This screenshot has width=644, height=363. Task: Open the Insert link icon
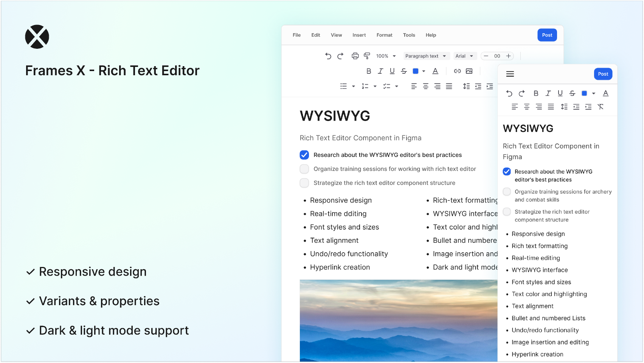tap(457, 71)
